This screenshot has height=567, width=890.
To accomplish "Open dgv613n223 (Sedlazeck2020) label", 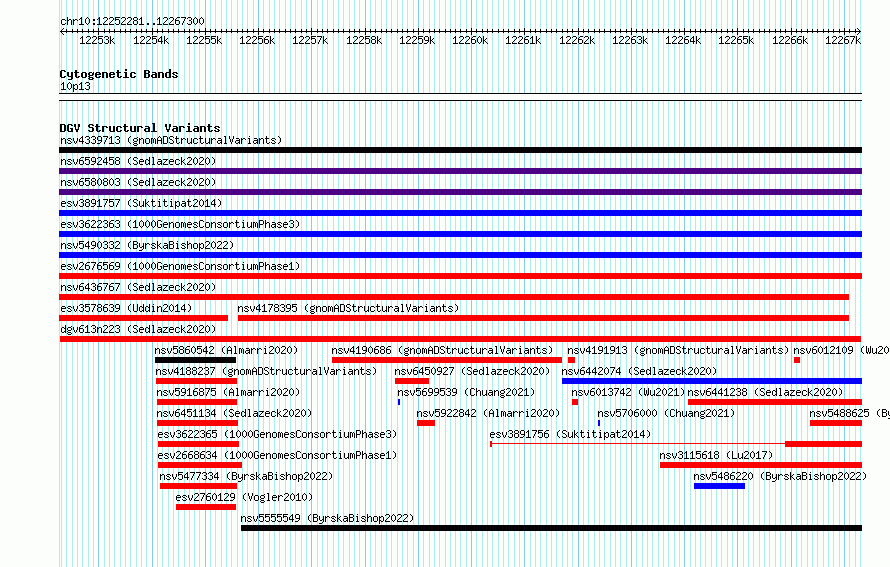I will tap(138, 329).
